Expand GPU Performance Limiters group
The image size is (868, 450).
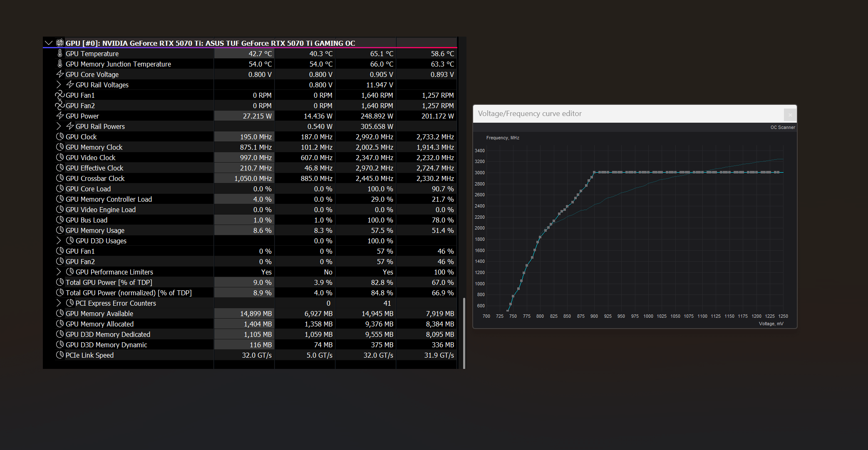[x=59, y=272]
